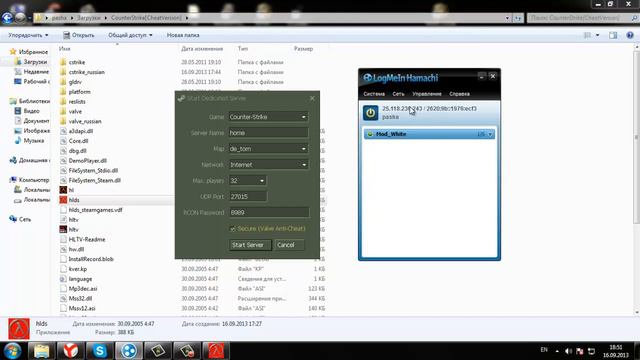Image resolution: width=640 pixels, height=360 pixels.
Task: Open Hamachi Управление menu
Action: click(x=427, y=94)
